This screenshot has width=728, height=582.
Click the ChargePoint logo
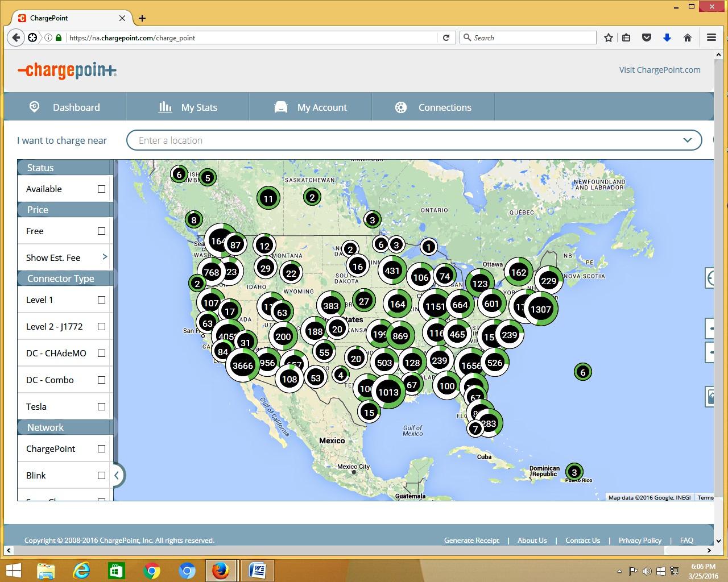click(x=67, y=70)
